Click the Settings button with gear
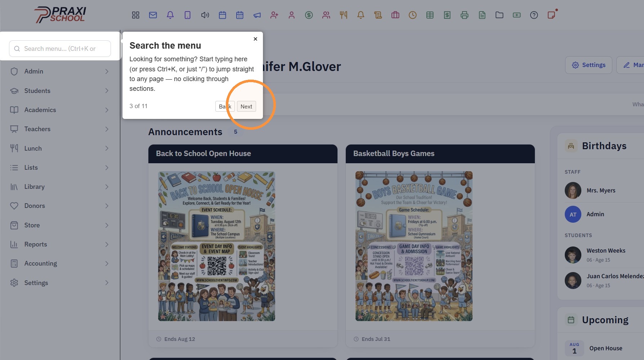This screenshot has height=360, width=644. [x=589, y=65]
